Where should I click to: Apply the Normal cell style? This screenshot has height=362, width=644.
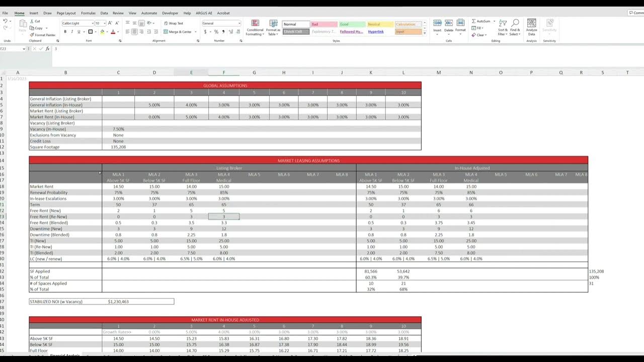point(296,24)
